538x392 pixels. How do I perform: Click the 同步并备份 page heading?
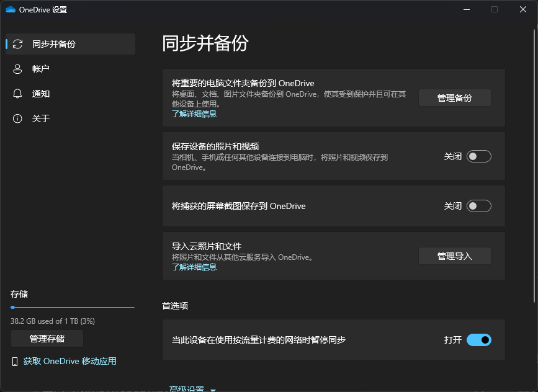(x=205, y=43)
